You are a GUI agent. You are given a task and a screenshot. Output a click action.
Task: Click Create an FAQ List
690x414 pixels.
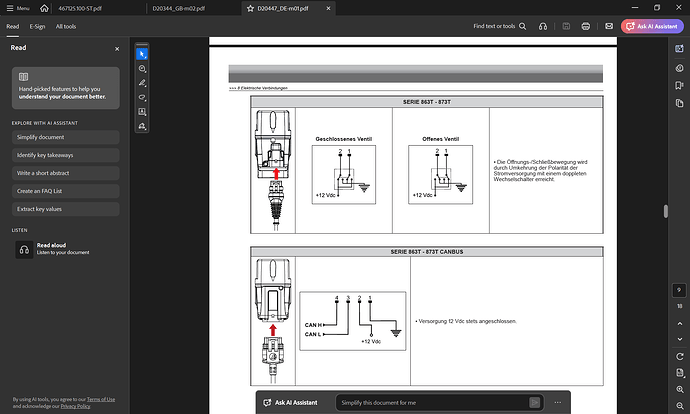click(x=66, y=191)
